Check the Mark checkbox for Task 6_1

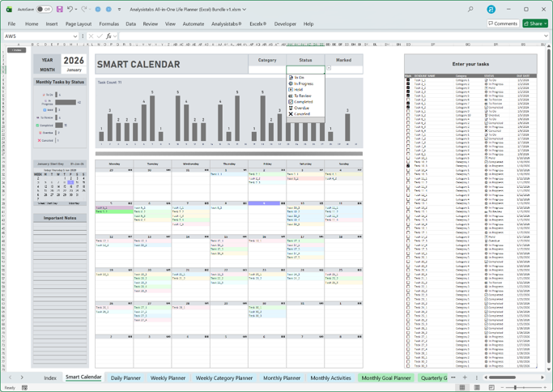[408, 119]
